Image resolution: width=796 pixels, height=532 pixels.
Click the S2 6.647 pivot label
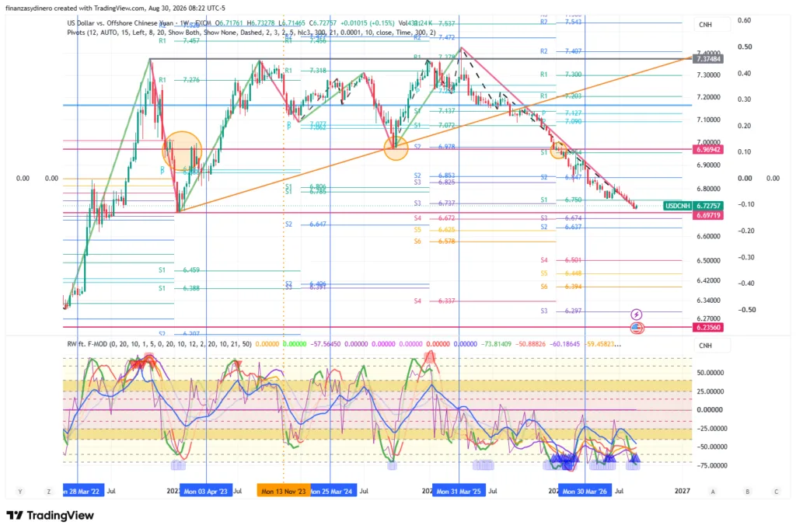(305, 224)
